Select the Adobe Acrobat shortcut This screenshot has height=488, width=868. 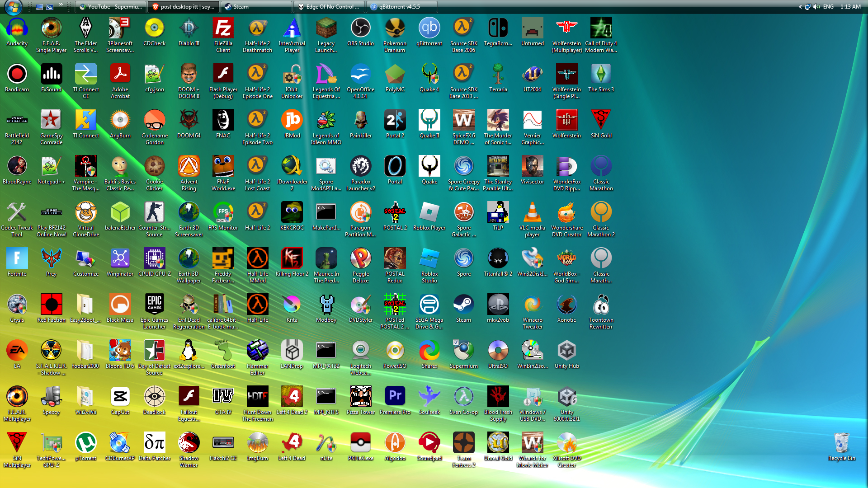click(120, 81)
